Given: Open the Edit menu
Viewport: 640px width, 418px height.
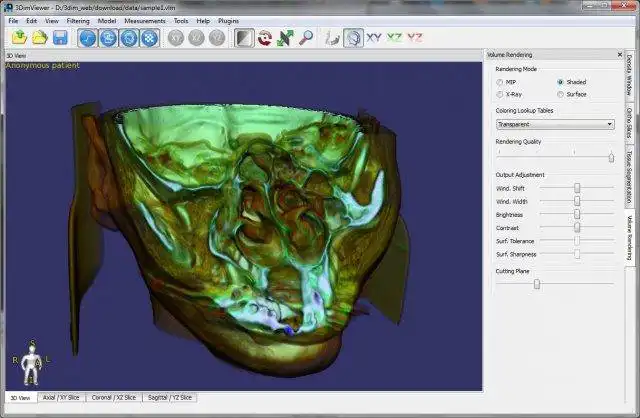Looking at the screenshot, I should [x=31, y=21].
